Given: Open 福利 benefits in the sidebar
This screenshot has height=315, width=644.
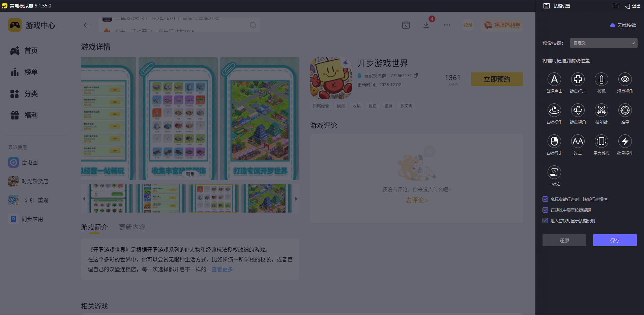Looking at the screenshot, I should [24, 115].
